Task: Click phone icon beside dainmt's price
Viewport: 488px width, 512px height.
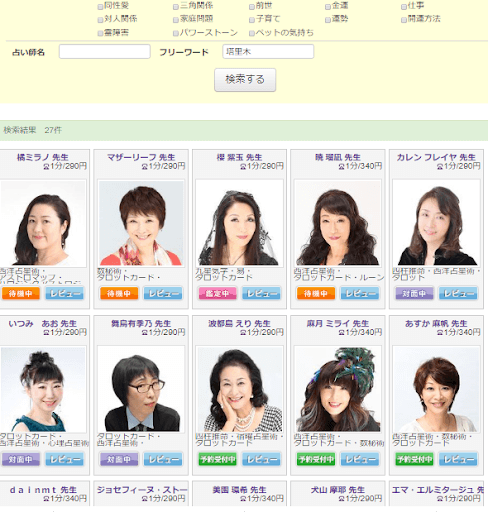Action: click(46, 499)
